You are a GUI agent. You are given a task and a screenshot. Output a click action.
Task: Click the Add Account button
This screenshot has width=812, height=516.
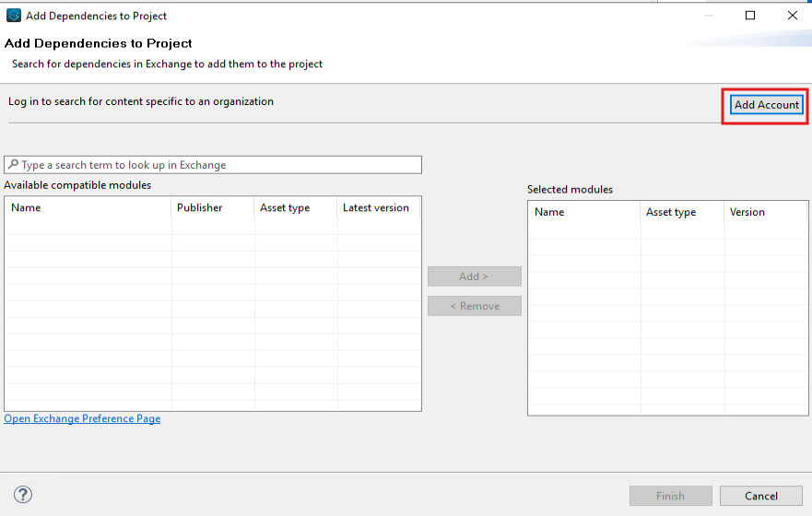coord(766,105)
